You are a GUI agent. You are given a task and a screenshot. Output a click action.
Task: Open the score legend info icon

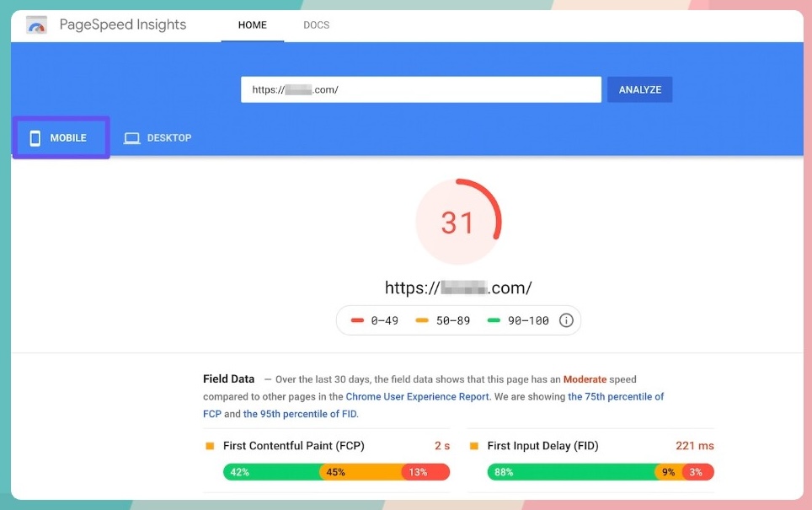click(566, 320)
